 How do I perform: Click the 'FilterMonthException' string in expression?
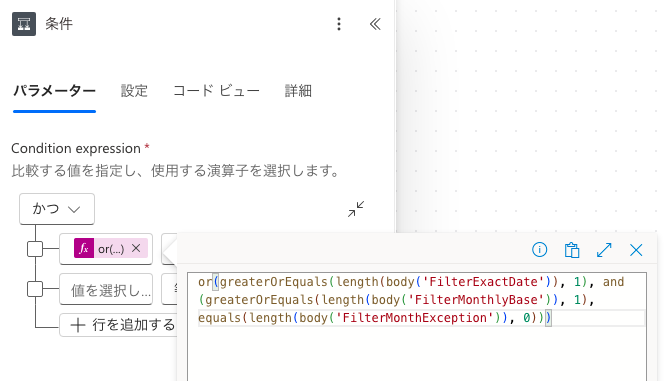point(415,318)
